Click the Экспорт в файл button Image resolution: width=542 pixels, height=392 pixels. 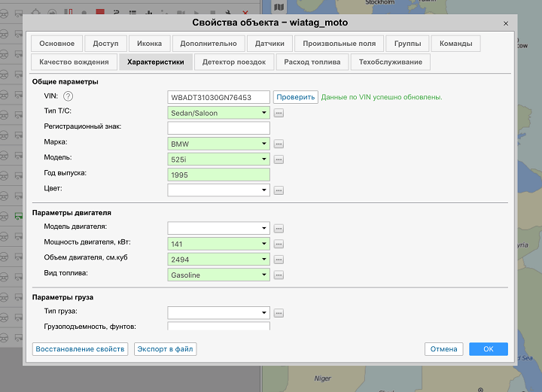165,349
